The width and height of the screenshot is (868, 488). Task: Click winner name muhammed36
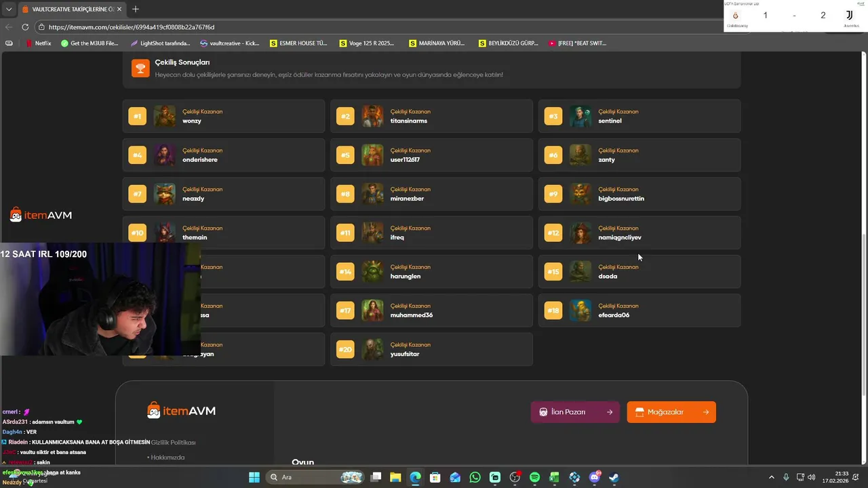(x=411, y=315)
